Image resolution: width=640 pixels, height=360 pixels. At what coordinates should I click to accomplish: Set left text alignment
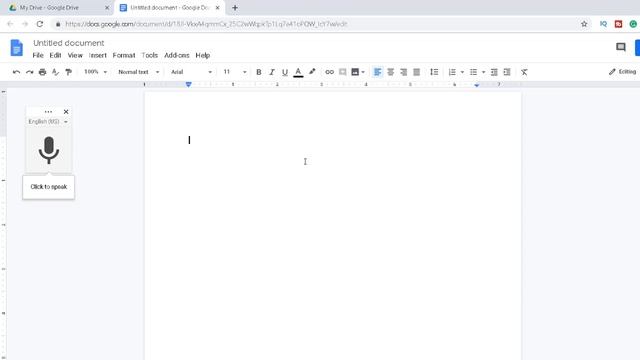click(378, 72)
